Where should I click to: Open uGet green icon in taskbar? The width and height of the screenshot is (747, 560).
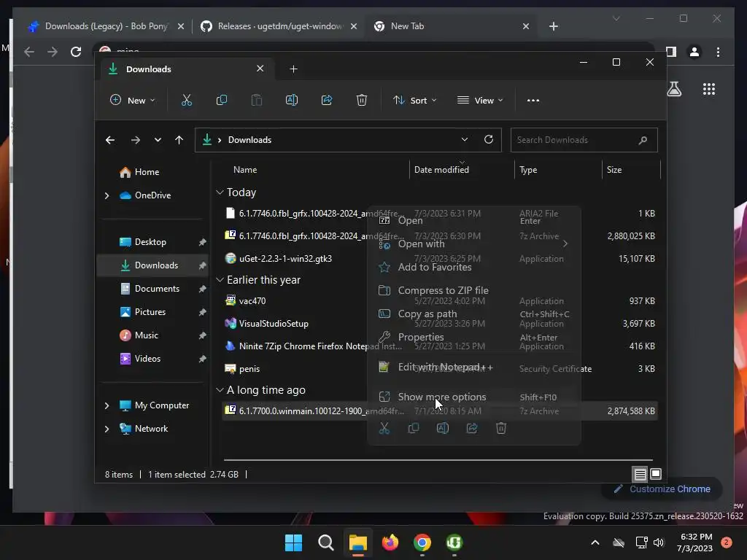[454, 542]
